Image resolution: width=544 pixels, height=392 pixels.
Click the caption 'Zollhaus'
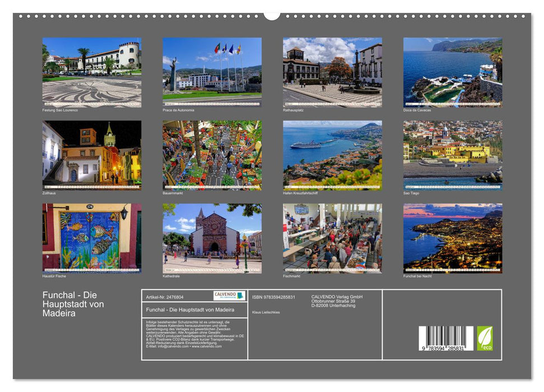[49, 193]
